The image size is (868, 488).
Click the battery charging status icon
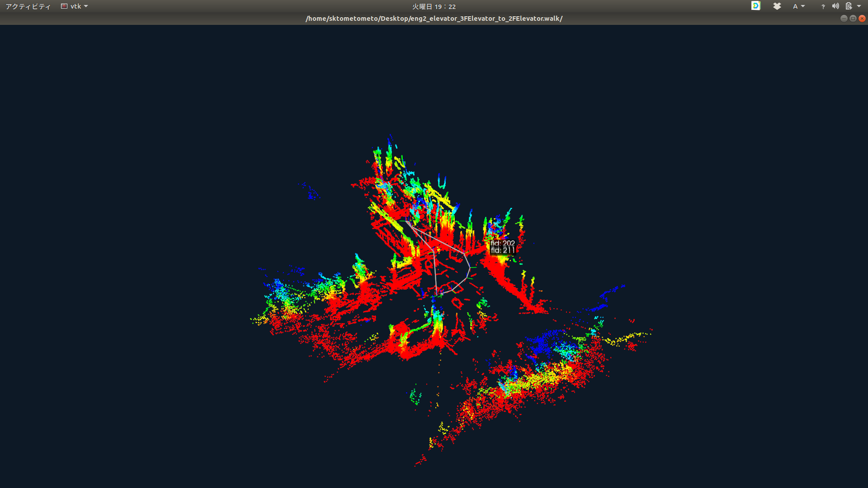pos(849,6)
